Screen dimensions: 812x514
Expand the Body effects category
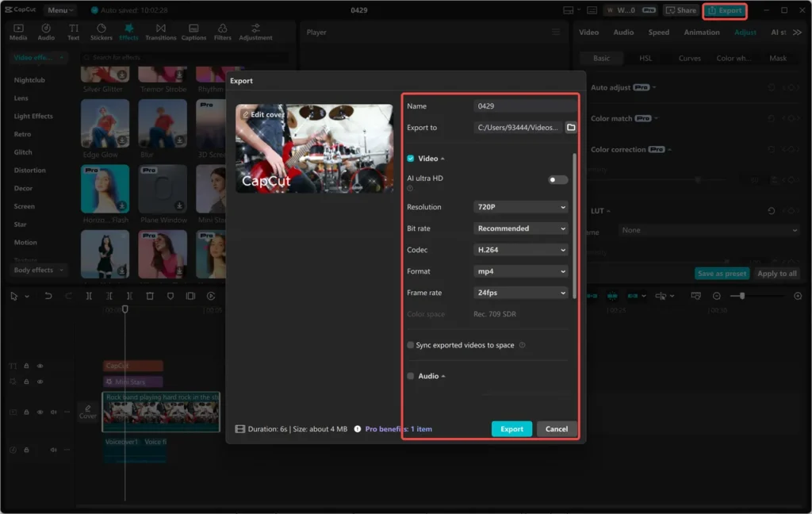click(38, 270)
